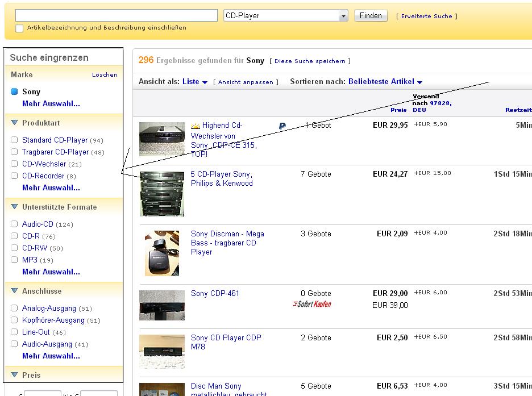Check the CD-Recorder filter
This screenshot has width=532, height=396.
coord(14,176)
